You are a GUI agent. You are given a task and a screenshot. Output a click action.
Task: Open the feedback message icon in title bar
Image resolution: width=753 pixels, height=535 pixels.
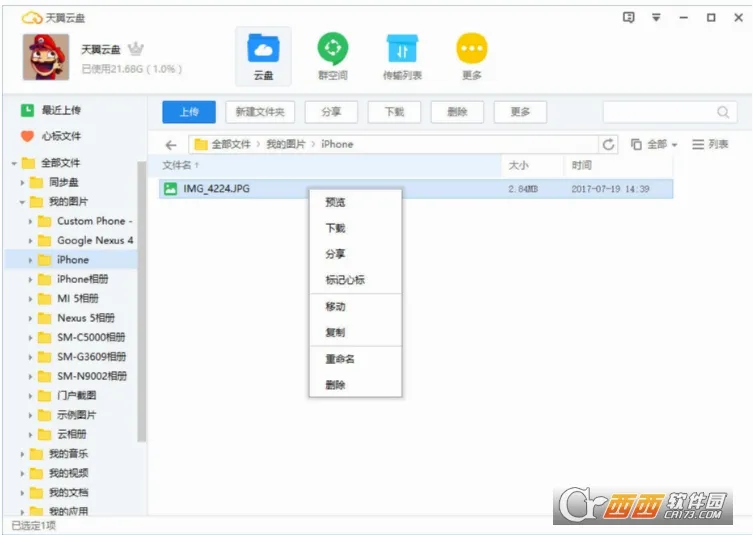pos(628,18)
